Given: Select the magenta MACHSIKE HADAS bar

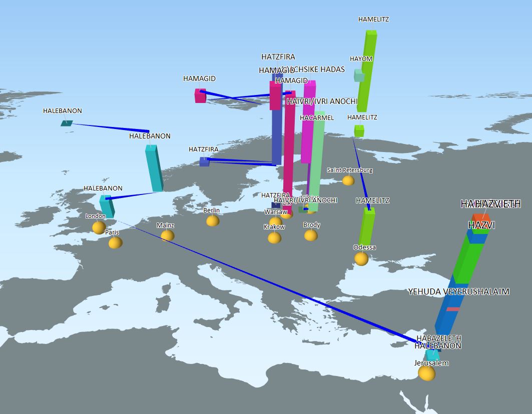Looking at the screenshot, I should [x=308, y=122].
